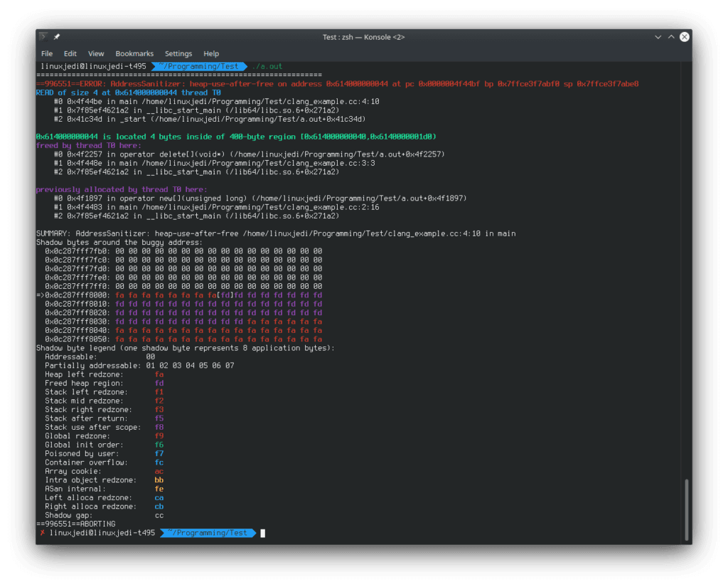Click the maximize chevron in the title bar
Viewport: 728px width, 587px height.
tap(670, 37)
